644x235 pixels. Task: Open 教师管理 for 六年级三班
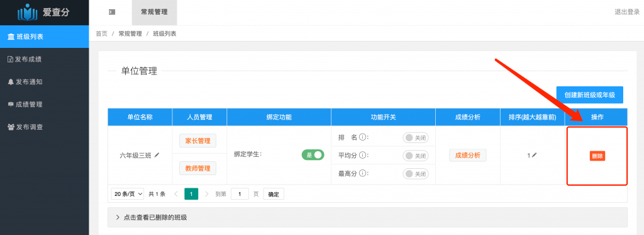pyautogui.click(x=197, y=168)
